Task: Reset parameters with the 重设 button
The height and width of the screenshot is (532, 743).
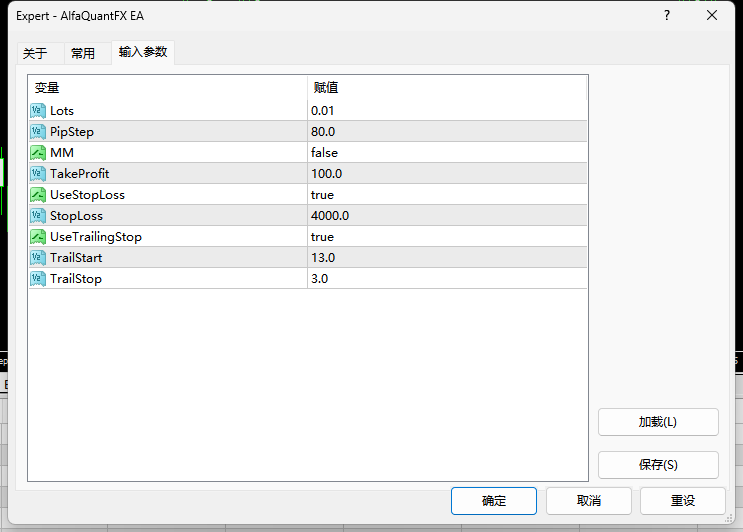Action: [x=683, y=501]
